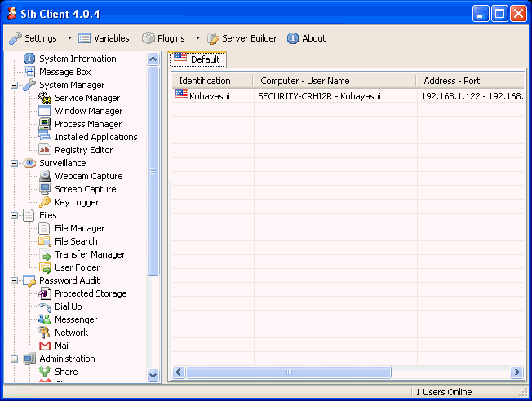532x401 pixels.
Task: Open the dropdown arrow next to Settings
Action: pyautogui.click(x=69, y=38)
